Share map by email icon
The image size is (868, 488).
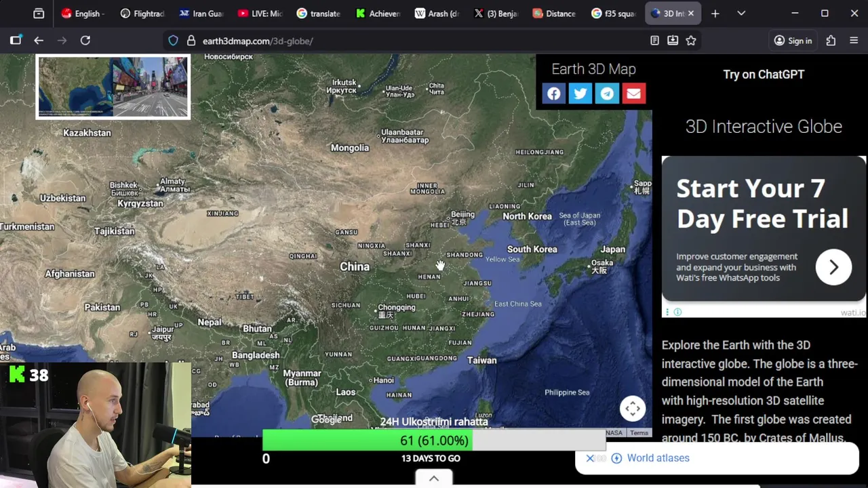click(633, 94)
